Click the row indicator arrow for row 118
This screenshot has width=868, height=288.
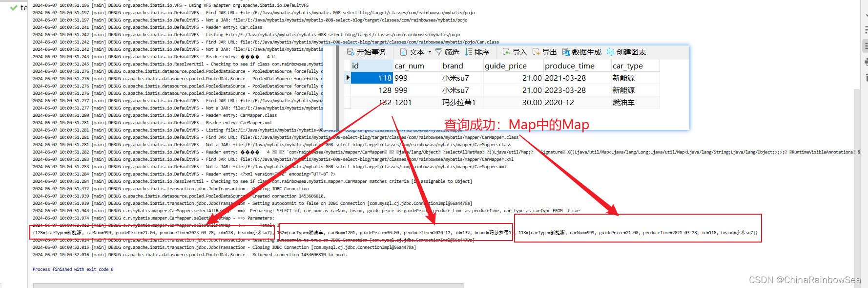348,78
